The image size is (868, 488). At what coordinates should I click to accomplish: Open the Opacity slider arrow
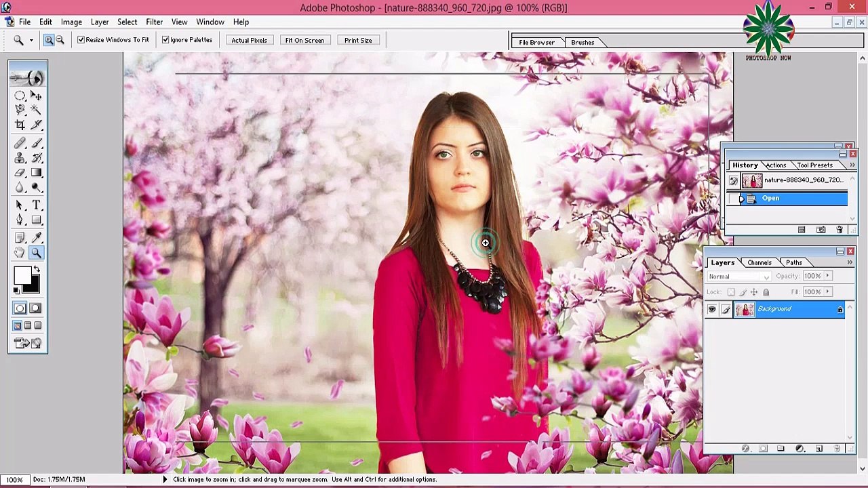point(827,276)
